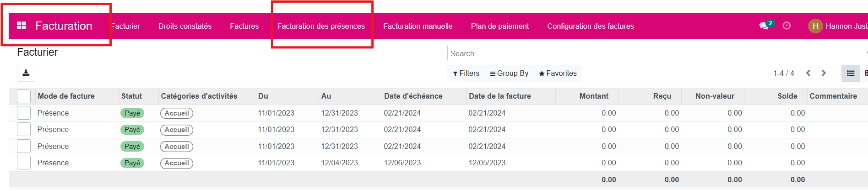
Task: Open the conversations chat messages icon
Action: pyautogui.click(x=764, y=26)
